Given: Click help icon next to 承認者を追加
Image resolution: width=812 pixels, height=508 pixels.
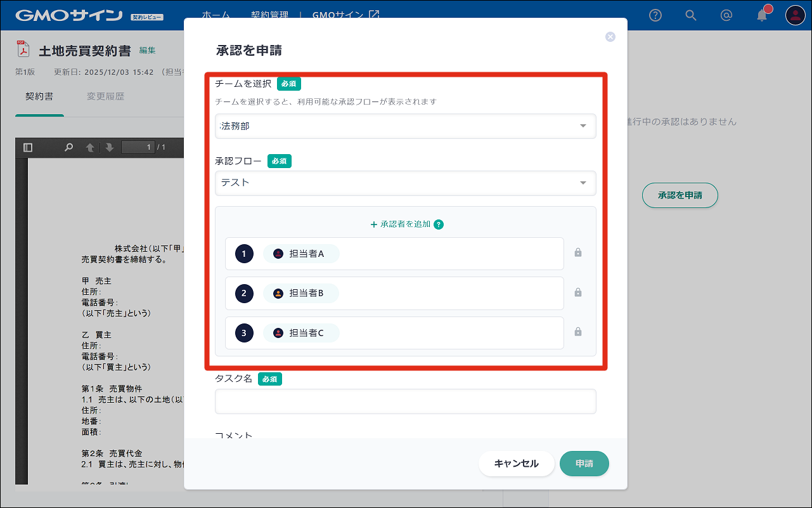Looking at the screenshot, I should pos(439,225).
